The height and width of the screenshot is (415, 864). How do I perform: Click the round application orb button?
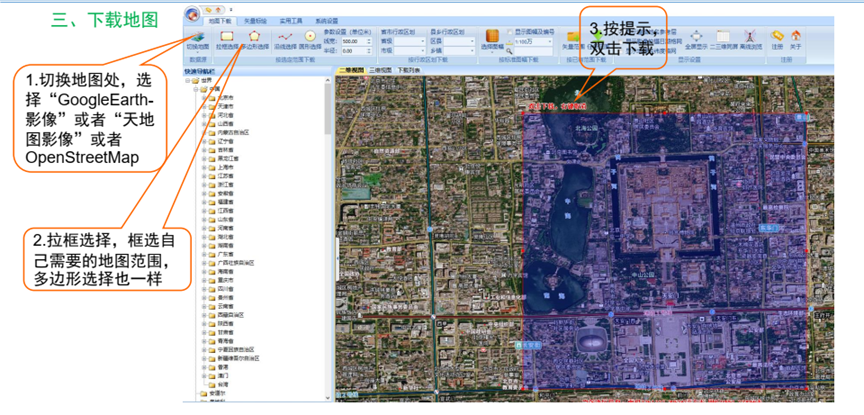coord(192,14)
